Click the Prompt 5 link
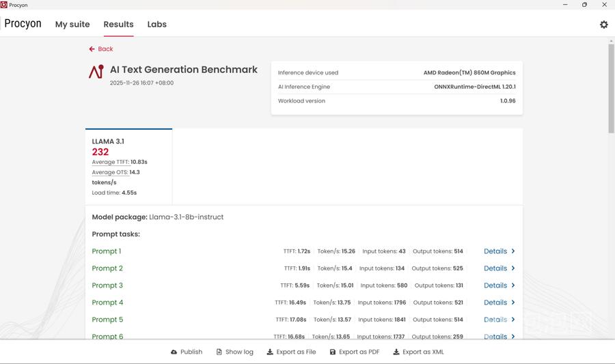This screenshot has height=364, width=615. coord(107,320)
